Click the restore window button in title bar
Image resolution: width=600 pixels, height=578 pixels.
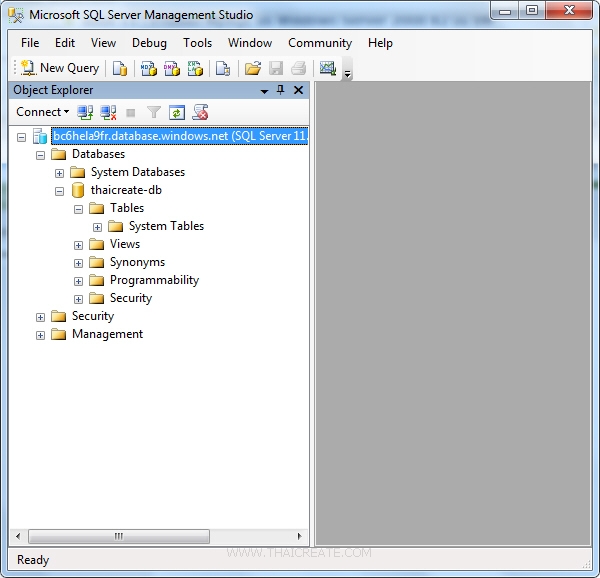coord(532,11)
